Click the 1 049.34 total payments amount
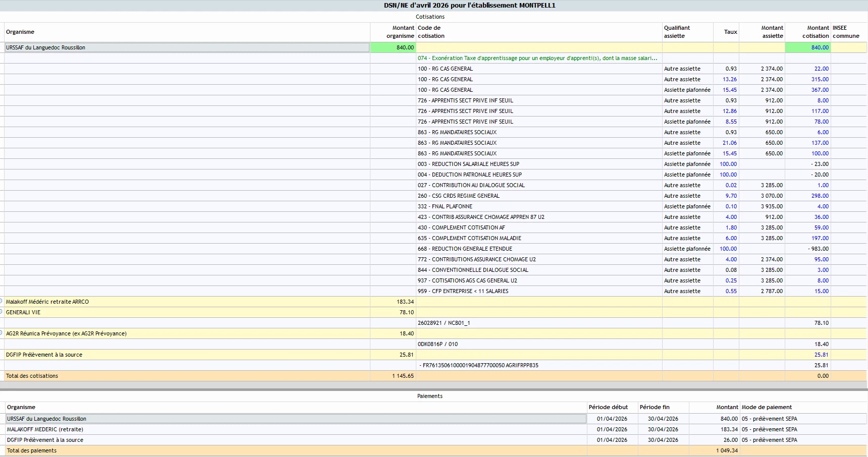 coord(727,450)
